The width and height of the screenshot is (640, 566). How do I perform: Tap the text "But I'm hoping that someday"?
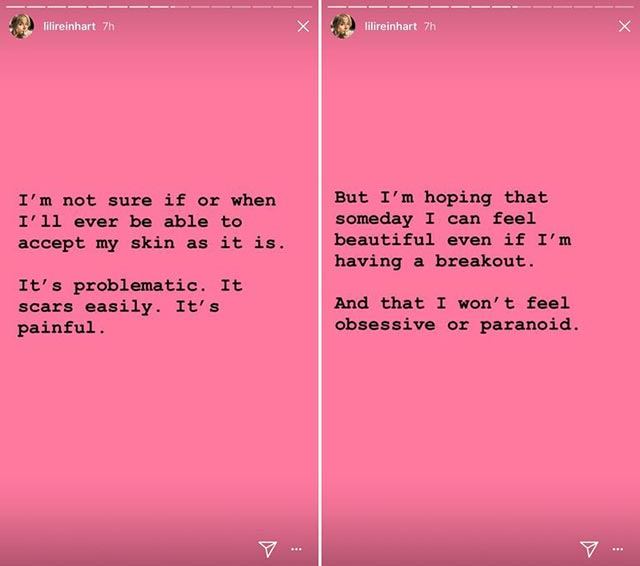(x=441, y=198)
